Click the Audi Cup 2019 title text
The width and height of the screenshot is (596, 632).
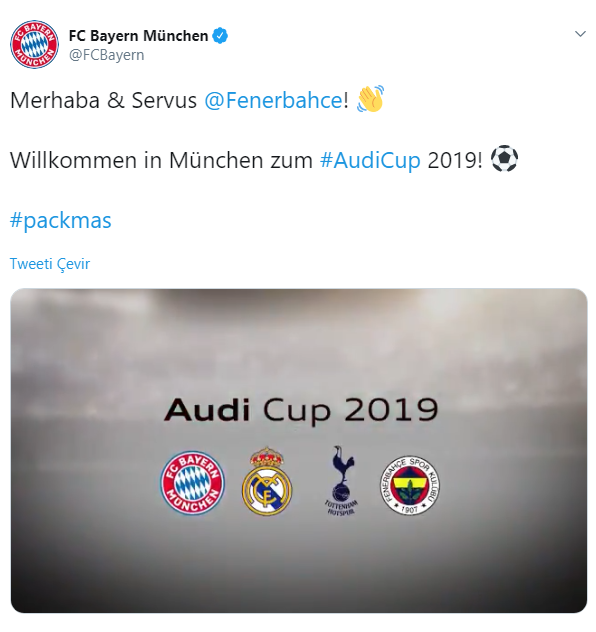[301, 410]
